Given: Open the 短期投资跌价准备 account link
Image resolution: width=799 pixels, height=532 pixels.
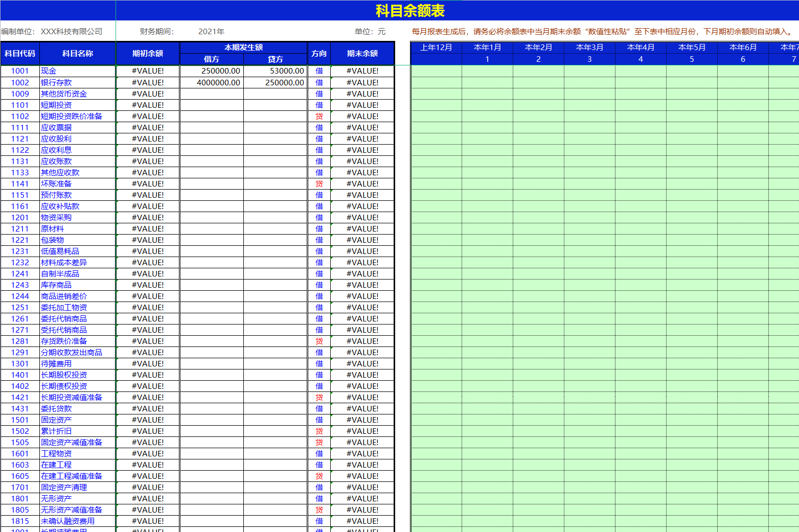Looking at the screenshot, I should pyautogui.click(x=72, y=116).
